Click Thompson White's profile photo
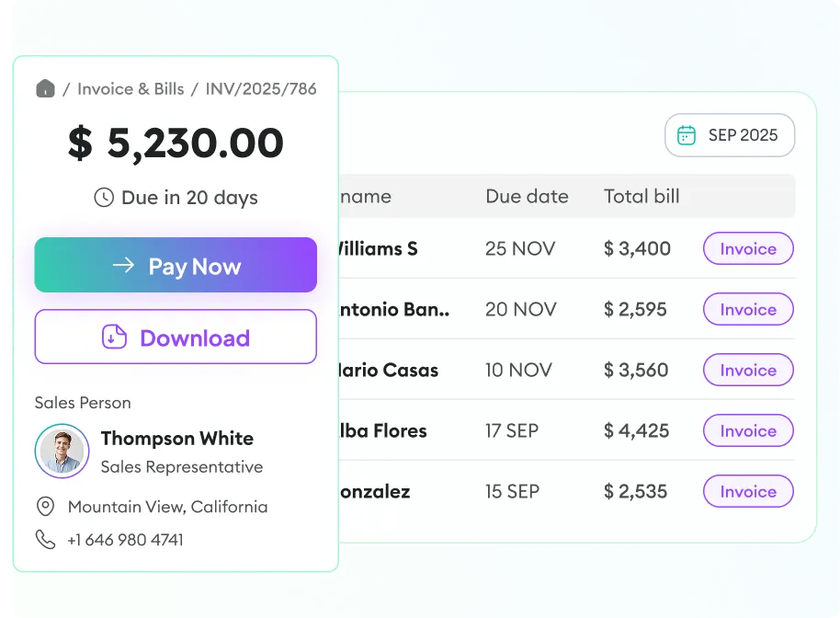 [62, 451]
